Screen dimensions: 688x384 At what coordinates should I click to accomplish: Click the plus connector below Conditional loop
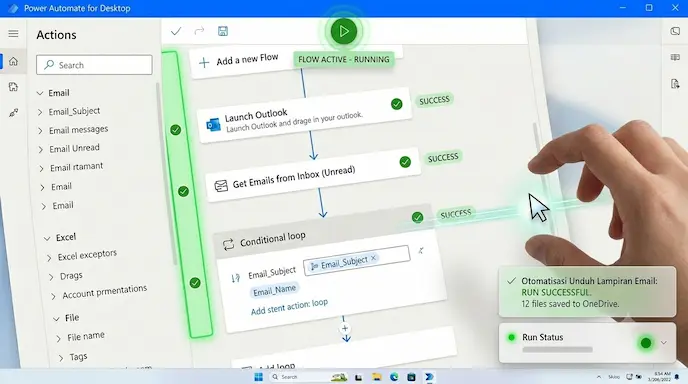[345, 328]
